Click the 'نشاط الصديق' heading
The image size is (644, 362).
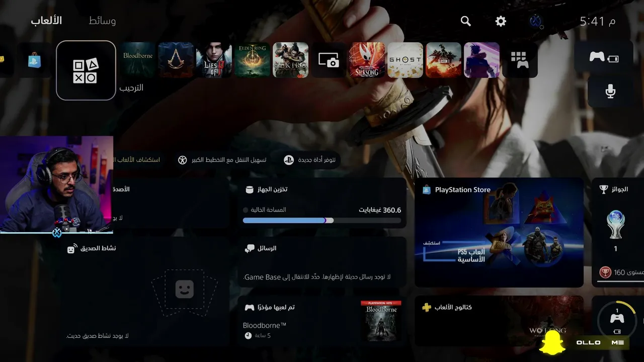(98, 248)
